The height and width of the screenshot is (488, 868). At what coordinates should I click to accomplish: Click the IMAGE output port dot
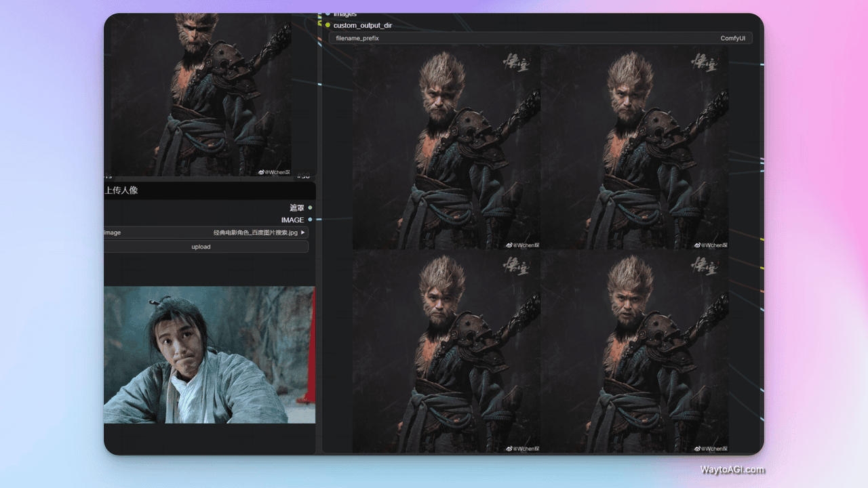[310, 220]
